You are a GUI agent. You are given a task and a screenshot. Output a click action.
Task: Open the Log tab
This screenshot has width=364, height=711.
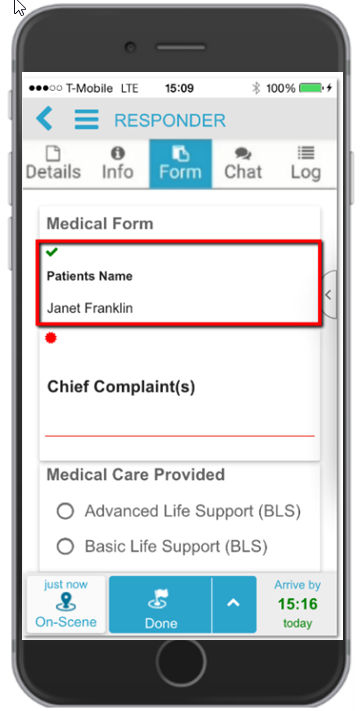pos(306,164)
